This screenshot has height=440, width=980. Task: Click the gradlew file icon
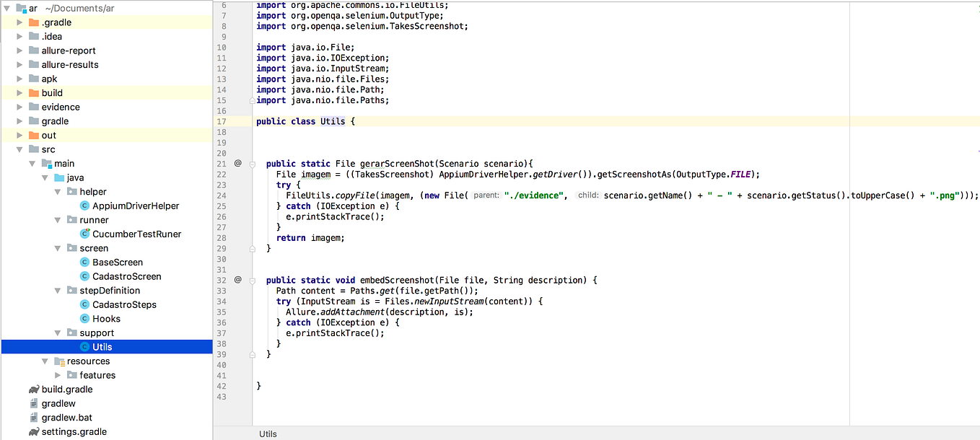pos(34,403)
